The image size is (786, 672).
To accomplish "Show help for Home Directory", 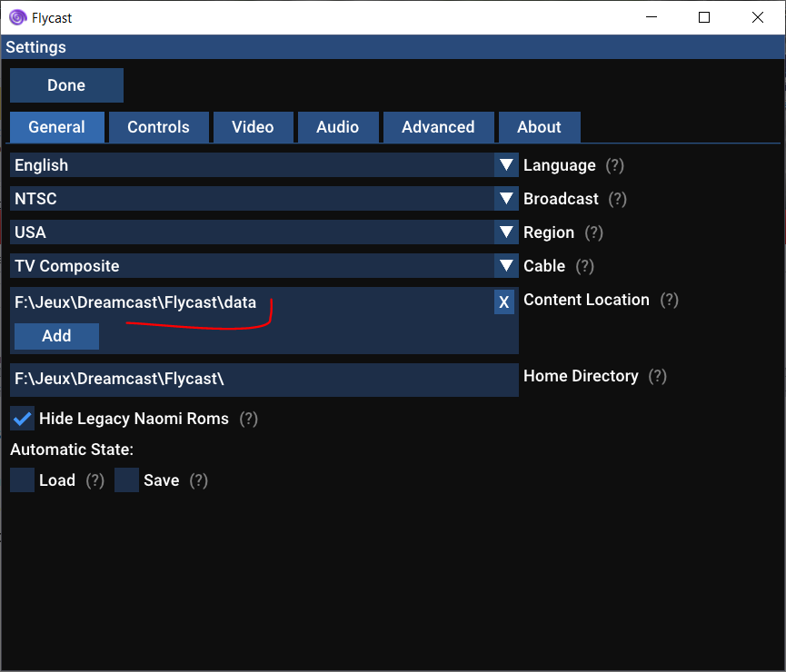I will [x=658, y=376].
